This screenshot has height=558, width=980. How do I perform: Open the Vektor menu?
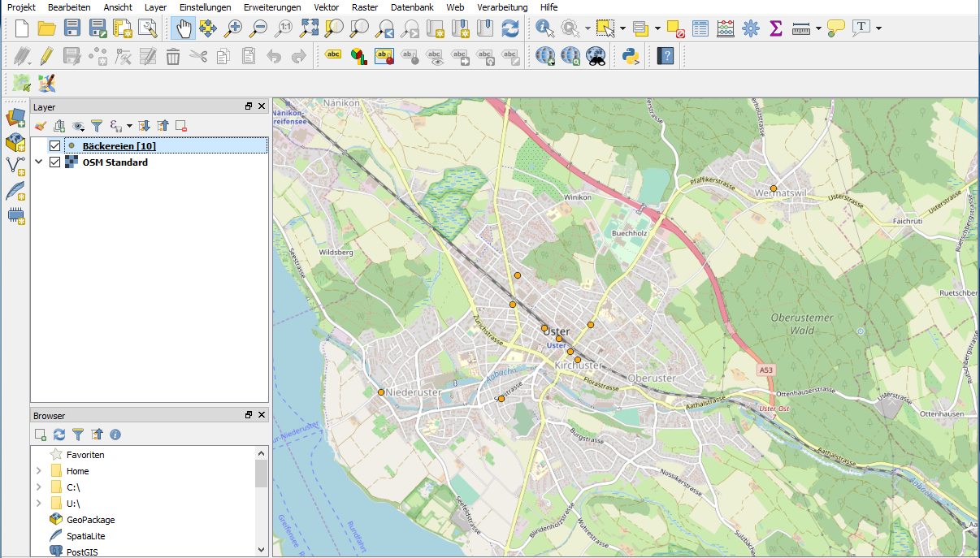[326, 6]
